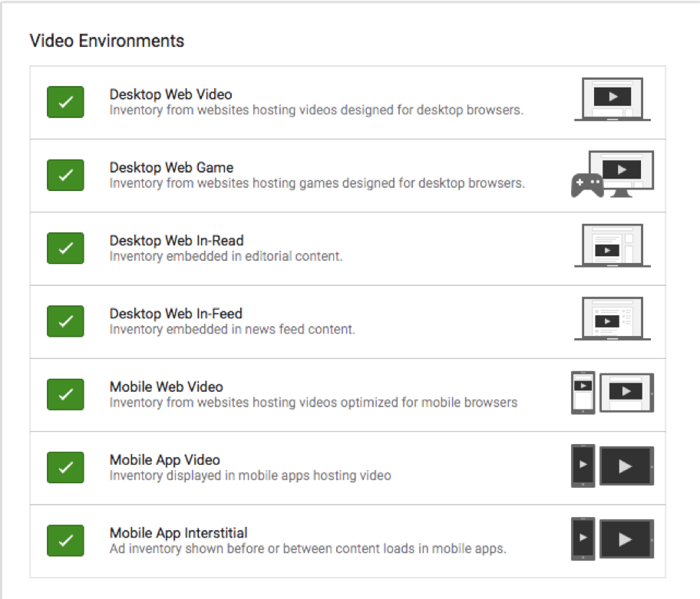700x599 pixels.
Task: Click the Desktop Web Video laptop icon
Action: tap(612, 99)
